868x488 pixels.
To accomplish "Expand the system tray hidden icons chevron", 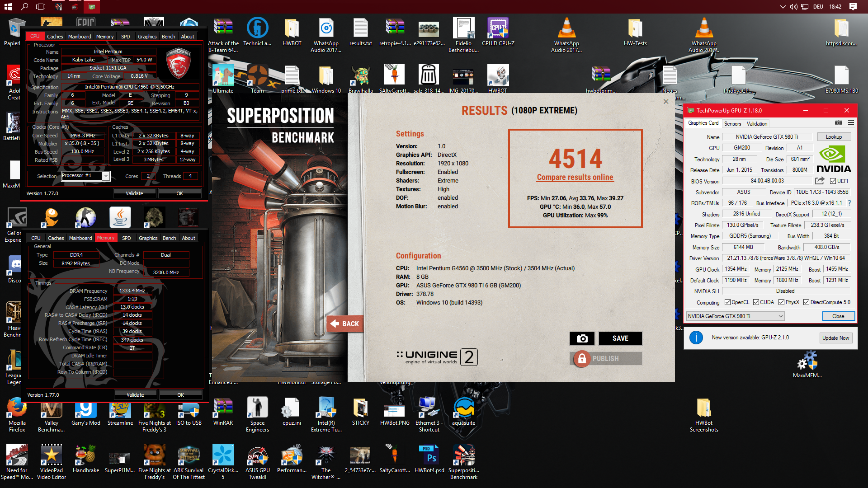I will pyautogui.click(x=783, y=7).
